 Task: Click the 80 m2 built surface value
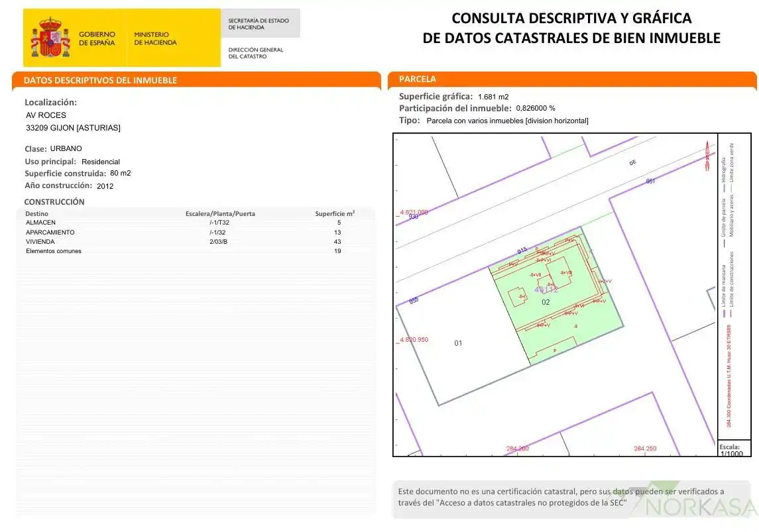pyautogui.click(x=121, y=173)
